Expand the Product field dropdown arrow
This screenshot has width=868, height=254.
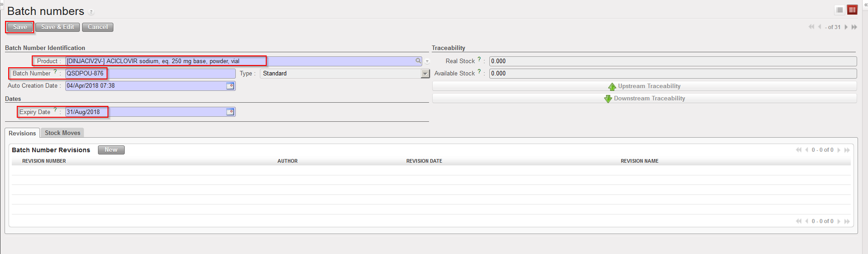coord(427,61)
